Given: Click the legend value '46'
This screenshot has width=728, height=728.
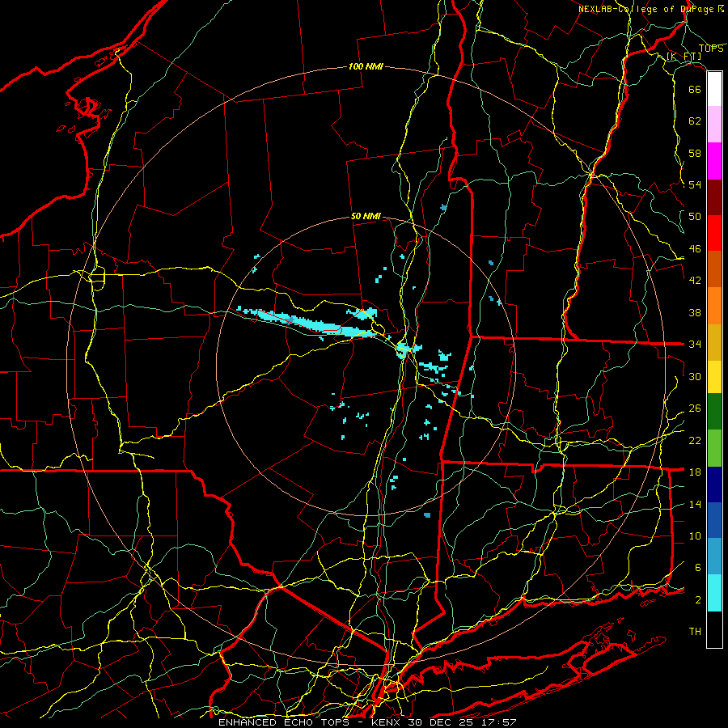Looking at the screenshot, I should pos(695,249).
